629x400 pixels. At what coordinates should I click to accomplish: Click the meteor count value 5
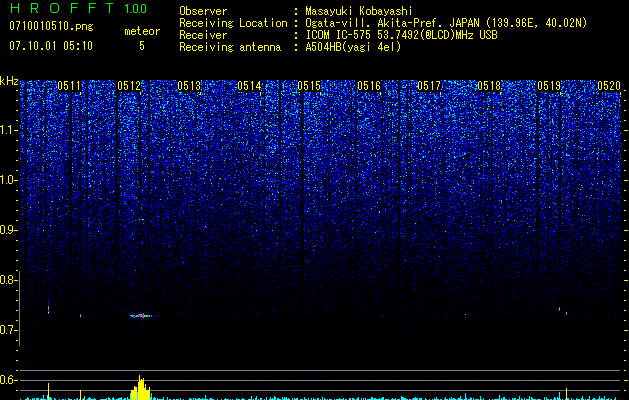pyautogui.click(x=142, y=46)
